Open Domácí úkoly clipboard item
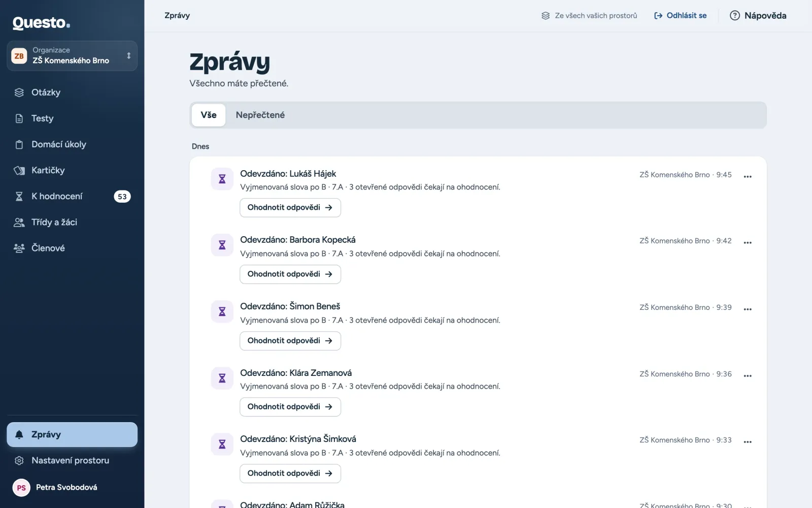812x508 pixels. click(72, 144)
